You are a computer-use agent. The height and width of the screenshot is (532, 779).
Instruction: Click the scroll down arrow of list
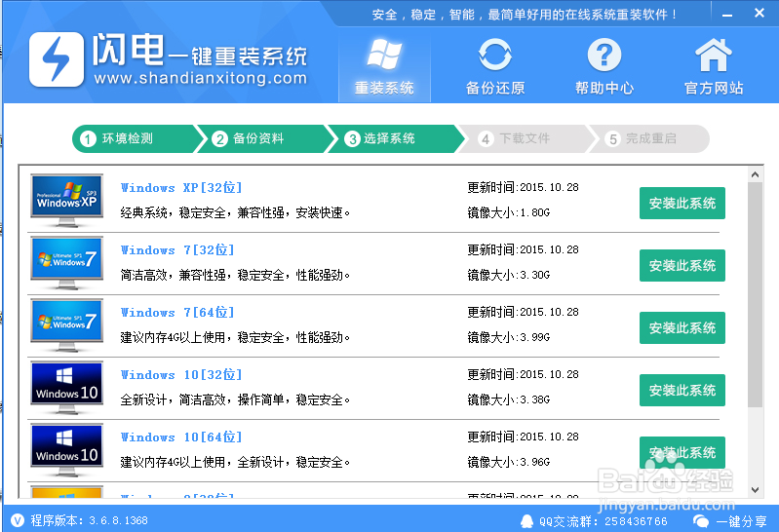point(756,490)
